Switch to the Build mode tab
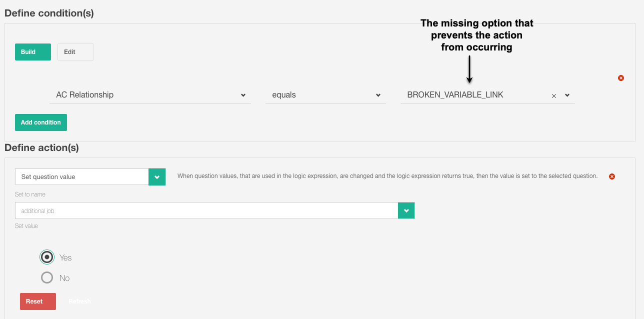This screenshot has width=644, height=319. click(x=33, y=52)
